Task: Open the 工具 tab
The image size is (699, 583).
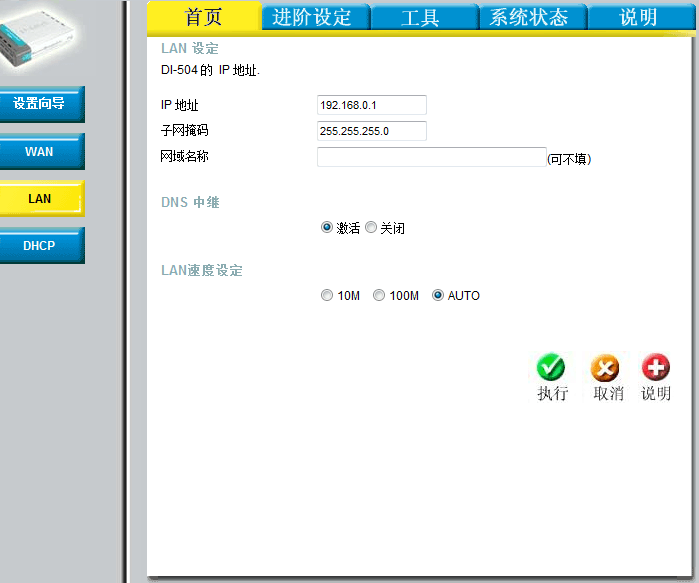Action: point(421,17)
